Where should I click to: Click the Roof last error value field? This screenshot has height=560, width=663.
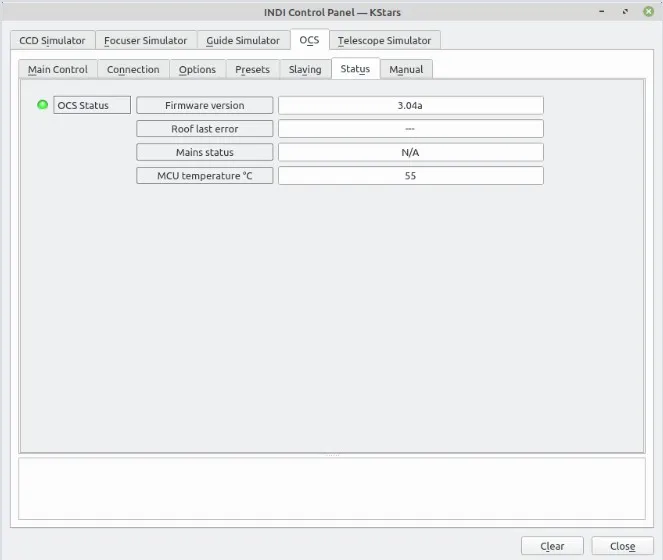coord(411,129)
